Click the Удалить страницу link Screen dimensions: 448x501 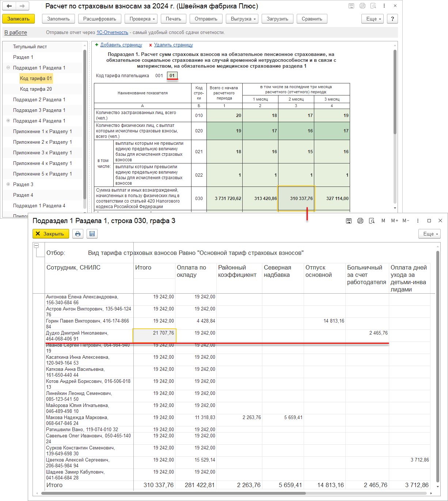(174, 45)
